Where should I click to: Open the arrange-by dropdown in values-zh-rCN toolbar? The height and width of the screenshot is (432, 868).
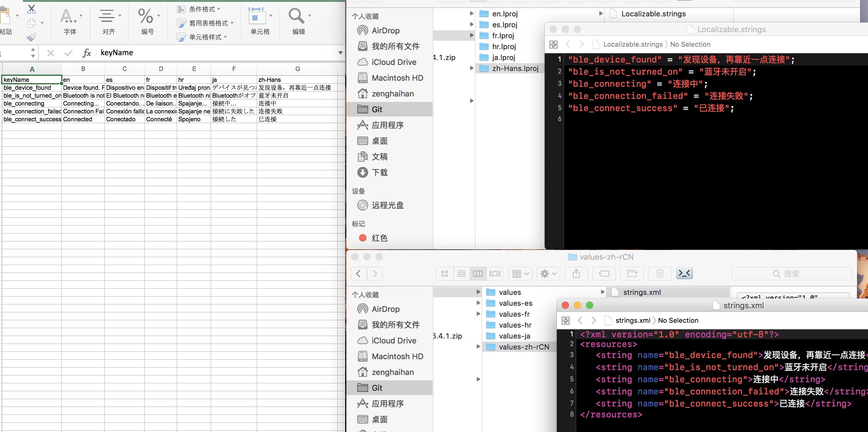pyautogui.click(x=520, y=273)
